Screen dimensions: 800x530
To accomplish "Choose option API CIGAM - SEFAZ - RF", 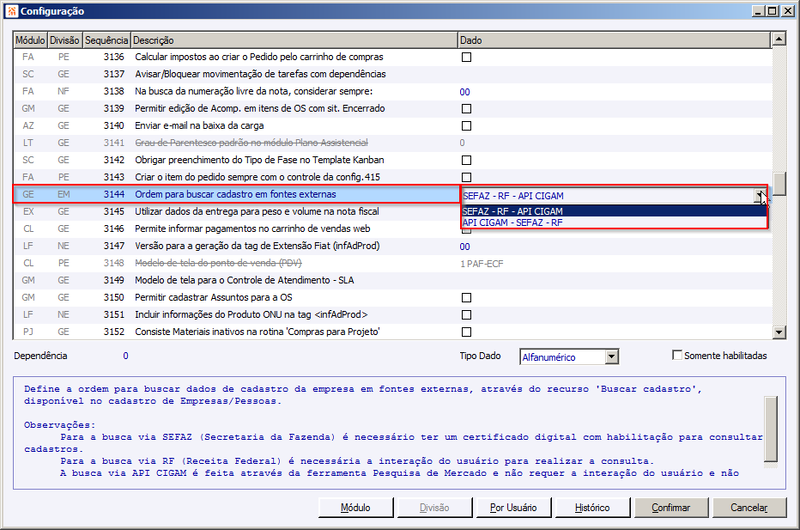I will click(614, 222).
